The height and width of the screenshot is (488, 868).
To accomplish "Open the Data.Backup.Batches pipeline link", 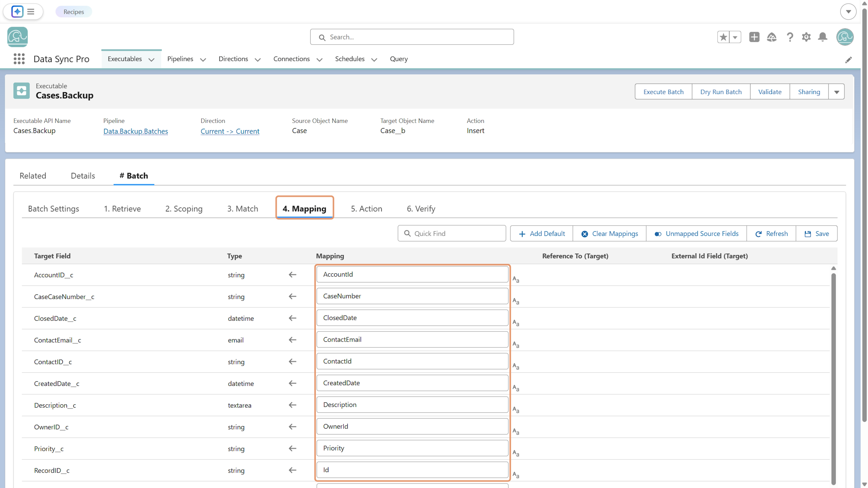I will (135, 131).
